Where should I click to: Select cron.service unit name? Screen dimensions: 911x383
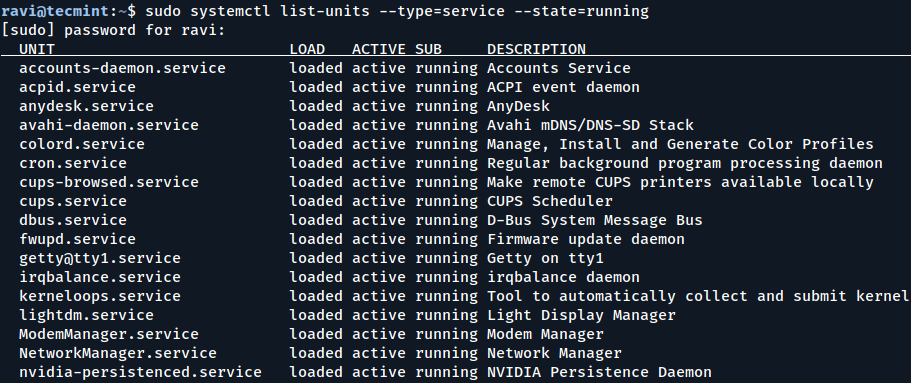coord(73,163)
